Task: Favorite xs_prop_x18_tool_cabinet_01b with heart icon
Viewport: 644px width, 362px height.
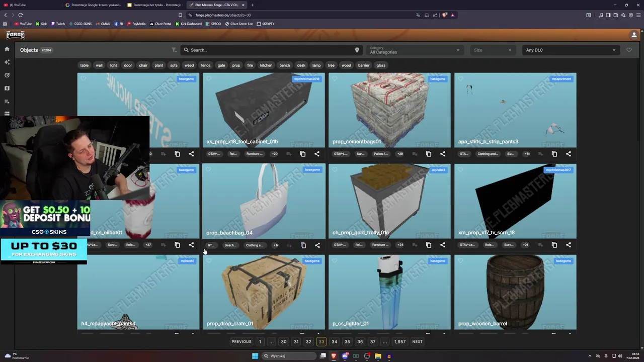Action: [x=209, y=78]
